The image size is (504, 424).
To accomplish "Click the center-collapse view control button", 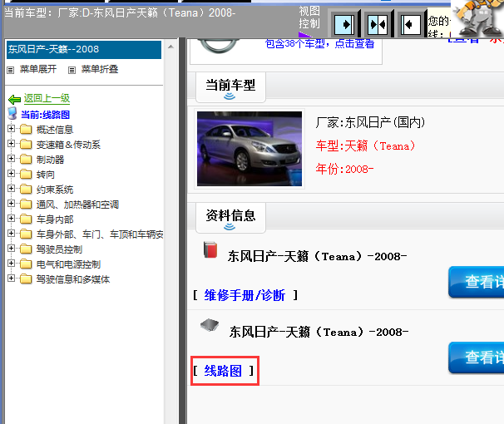I will pyautogui.click(x=378, y=25).
